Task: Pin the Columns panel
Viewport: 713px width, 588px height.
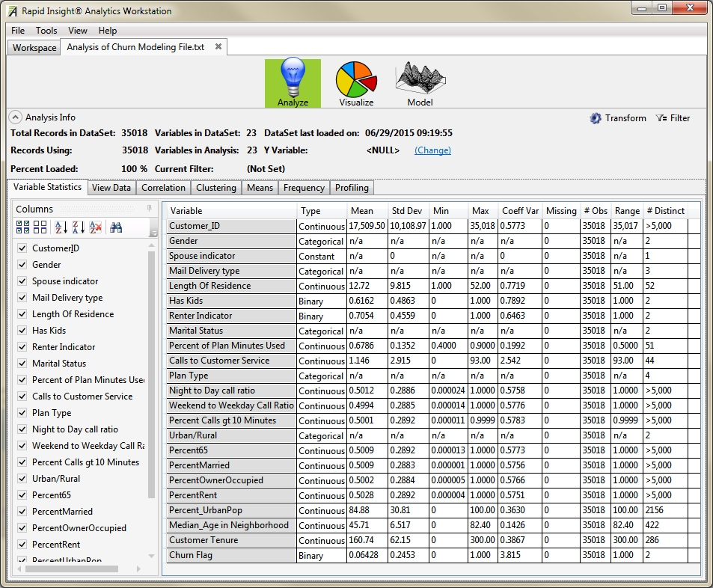Action: pos(149,209)
